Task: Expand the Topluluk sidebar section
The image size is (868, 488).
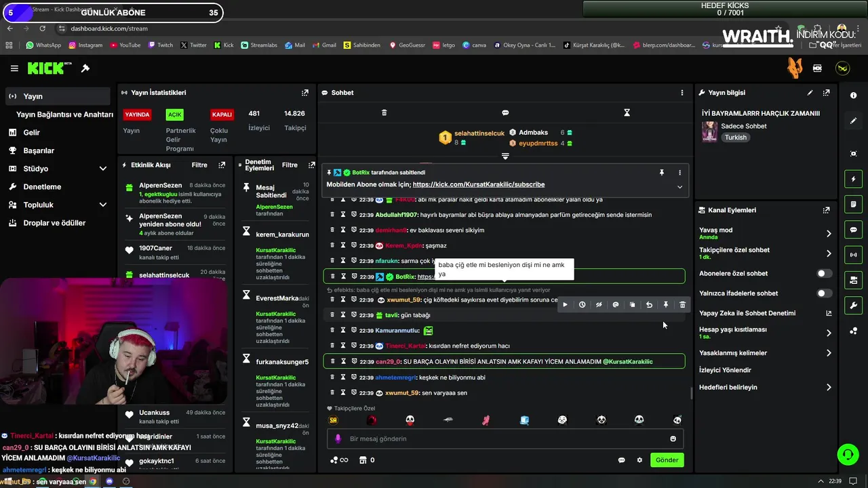Action: (x=103, y=205)
